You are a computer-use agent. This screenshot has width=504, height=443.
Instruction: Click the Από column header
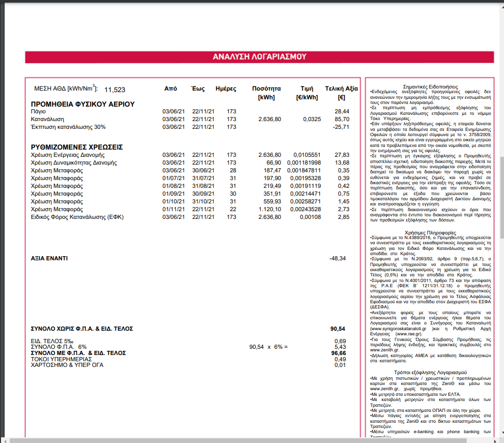coord(170,88)
